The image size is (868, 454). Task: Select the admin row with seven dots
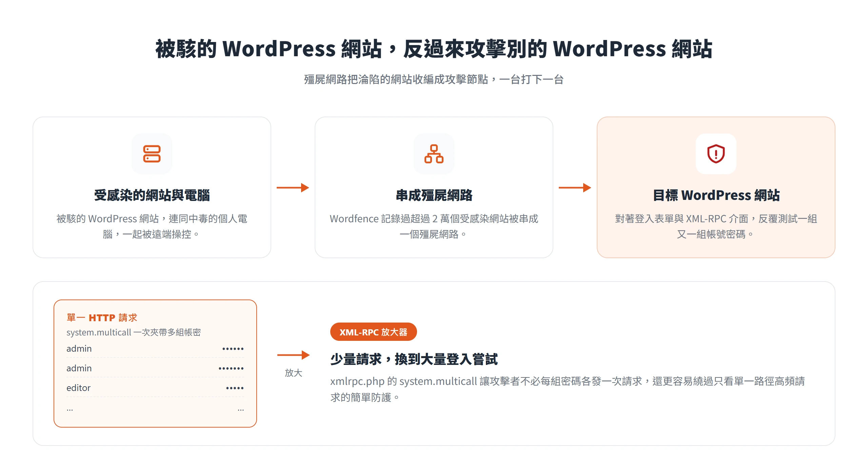155,368
